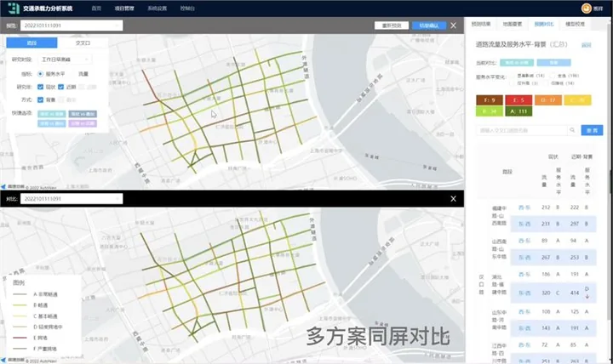Viewport: 613px width, 364px height.
Task: Click 东-西 link in the 320 flow row
Action: 524,293
